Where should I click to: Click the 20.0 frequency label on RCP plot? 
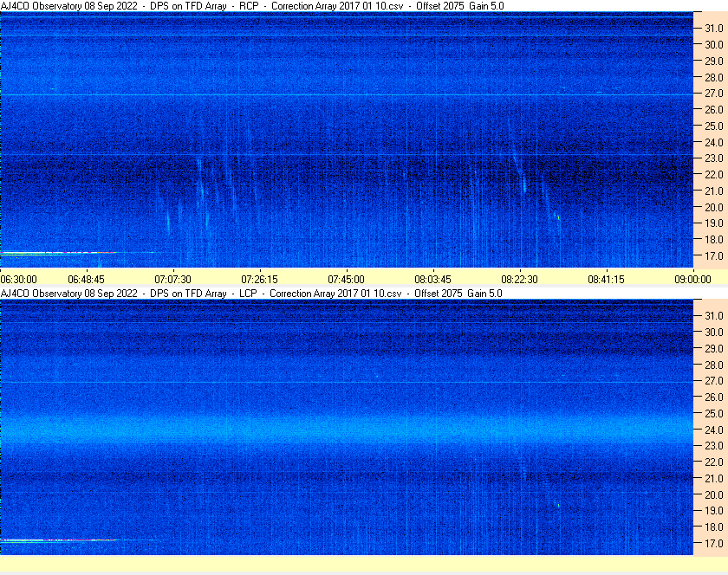(714, 207)
